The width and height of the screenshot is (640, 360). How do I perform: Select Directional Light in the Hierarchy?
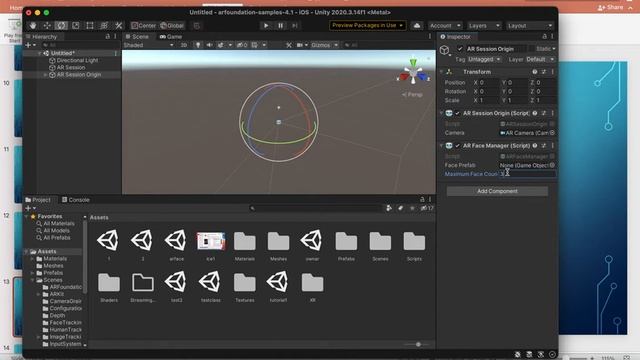(77, 60)
